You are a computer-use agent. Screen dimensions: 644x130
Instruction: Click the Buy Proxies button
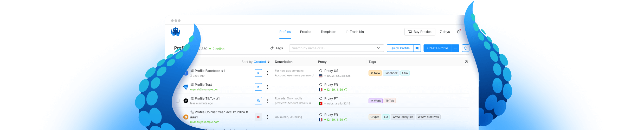coord(420,32)
